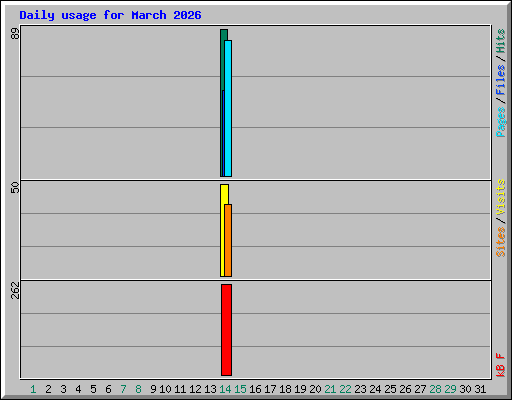Image resolution: width=512 pixels, height=400 pixels.
Task: Click day 21 on the x-axis
Action: point(330,389)
